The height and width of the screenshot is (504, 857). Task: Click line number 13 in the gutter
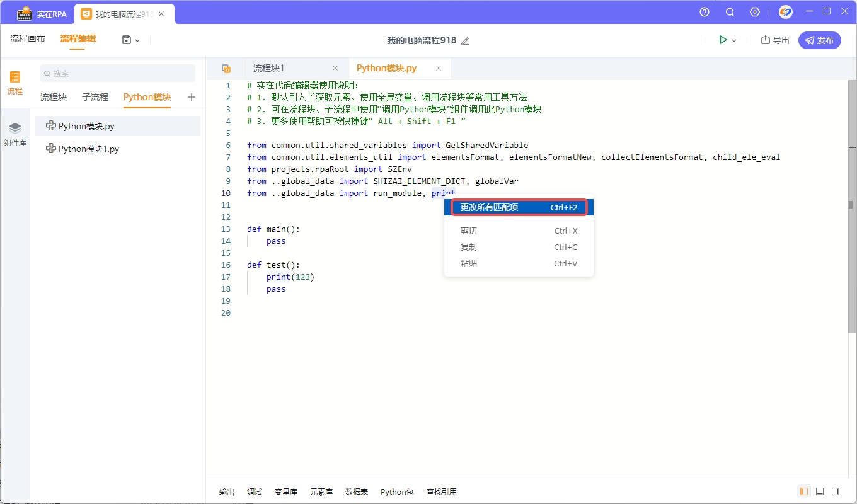coord(227,229)
